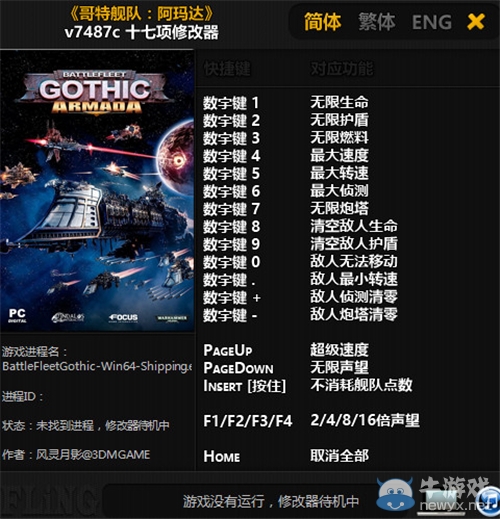The image size is (500, 519).
Task: Click the PageDown hotkey label
Action: [238, 368]
